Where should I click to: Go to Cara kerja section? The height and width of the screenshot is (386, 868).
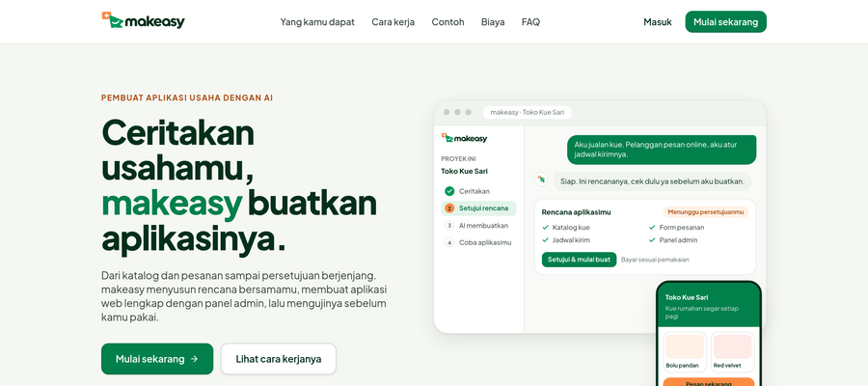click(x=393, y=22)
